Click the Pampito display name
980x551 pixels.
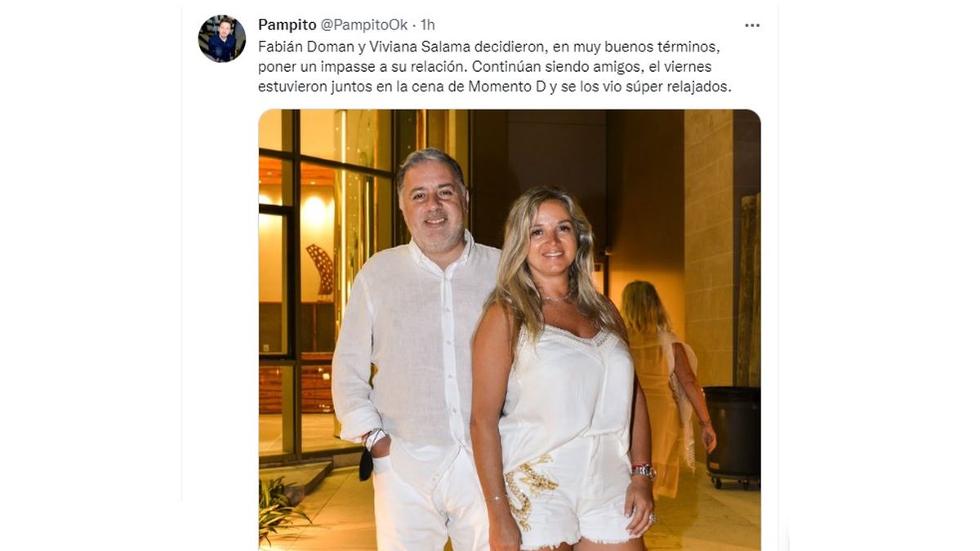(x=287, y=24)
